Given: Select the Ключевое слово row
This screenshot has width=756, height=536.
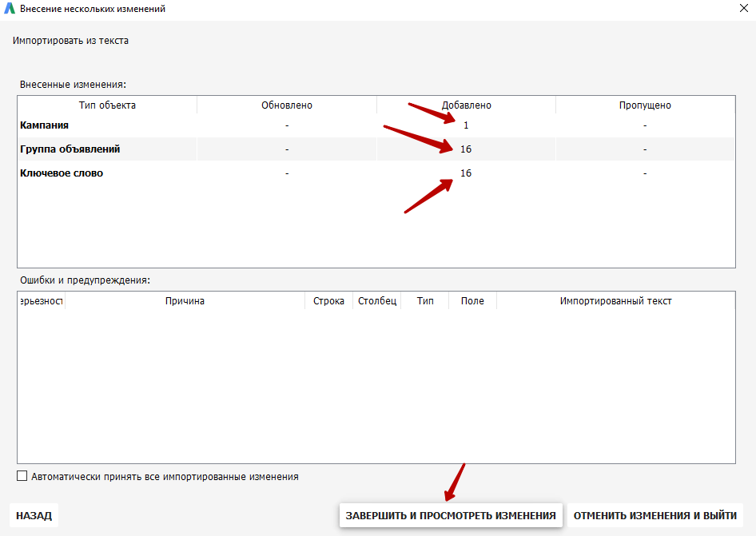Looking at the screenshot, I should pos(376,173).
